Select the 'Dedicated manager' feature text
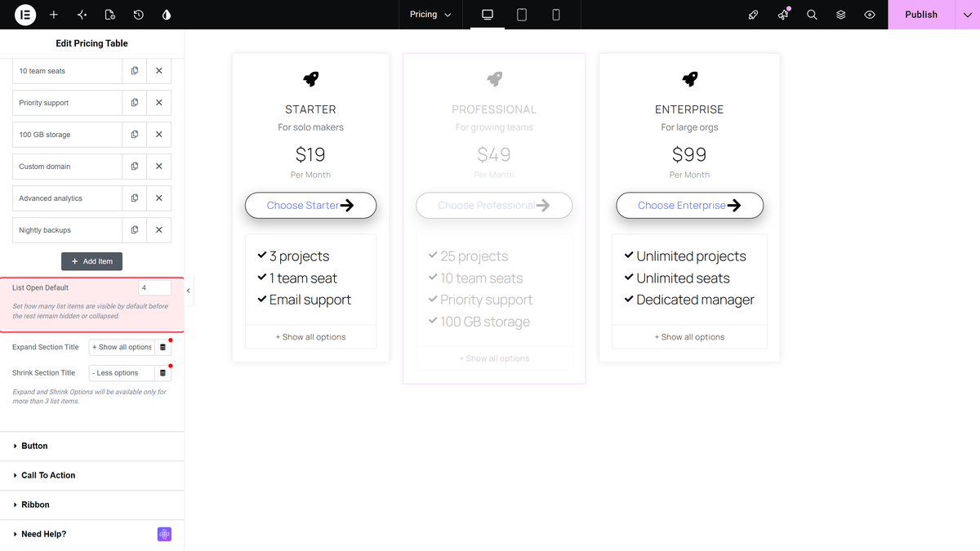The height and width of the screenshot is (551, 980). (696, 300)
